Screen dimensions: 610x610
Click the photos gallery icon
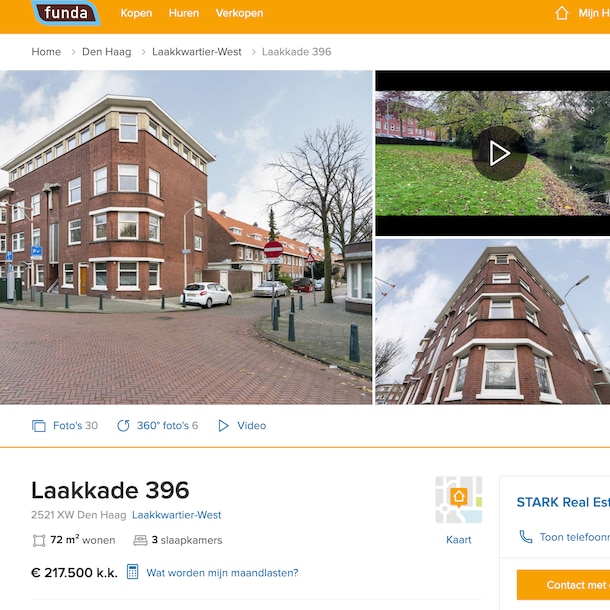(x=39, y=426)
